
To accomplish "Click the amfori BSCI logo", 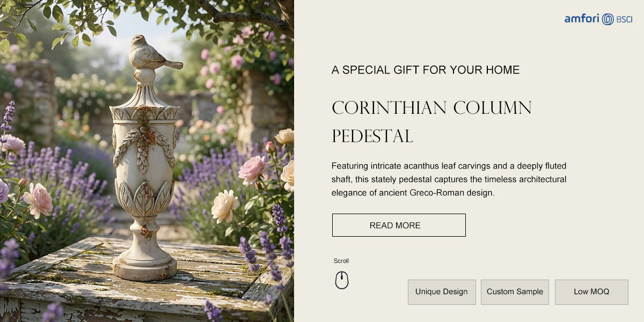I will [x=598, y=19].
